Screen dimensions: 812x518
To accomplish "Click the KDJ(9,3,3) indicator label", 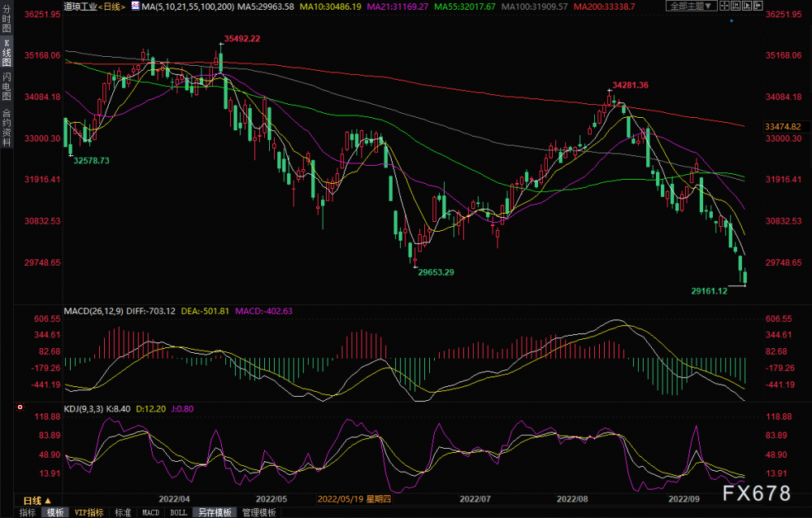I will pyautogui.click(x=84, y=409).
